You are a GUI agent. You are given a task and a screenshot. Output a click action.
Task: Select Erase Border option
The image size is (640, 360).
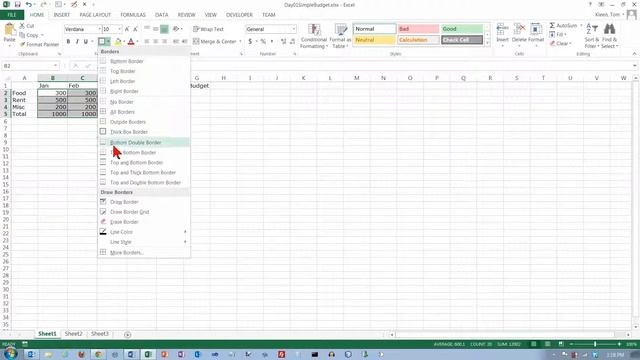144,222
